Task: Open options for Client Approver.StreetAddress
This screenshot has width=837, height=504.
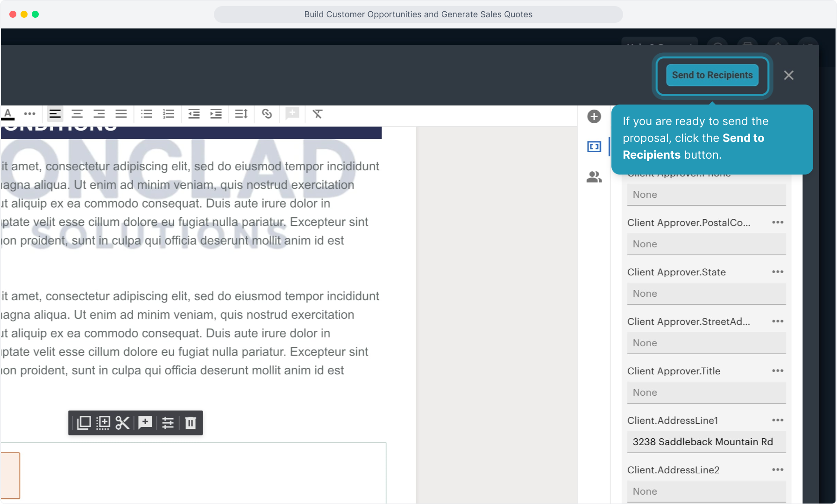Action: click(x=778, y=322)
